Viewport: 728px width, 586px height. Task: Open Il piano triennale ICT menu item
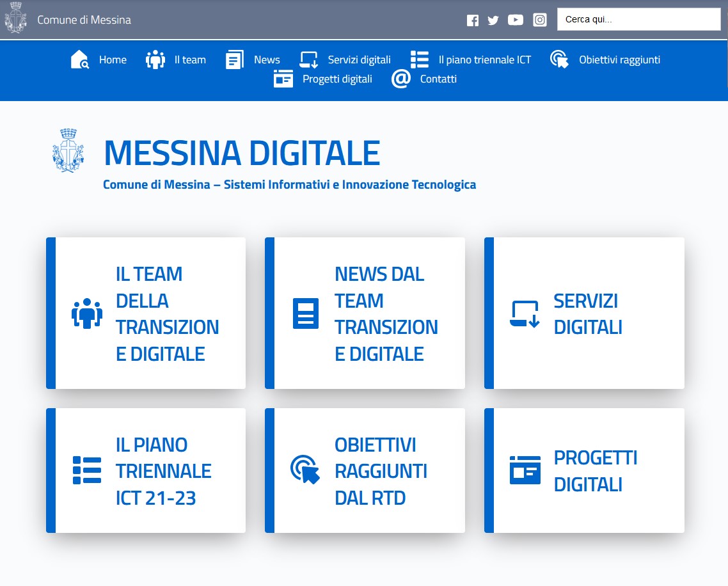point(485,60)
